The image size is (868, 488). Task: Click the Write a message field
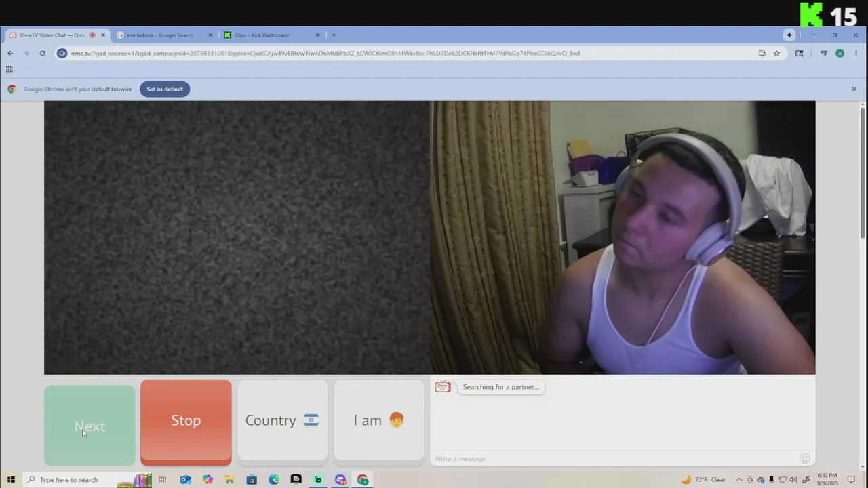click(x=614, y=459)
